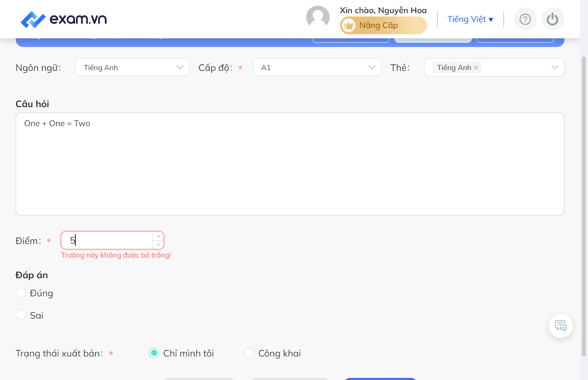
Task: Expand the Ngôn ngữ dropdown
Action: [132, 68]
